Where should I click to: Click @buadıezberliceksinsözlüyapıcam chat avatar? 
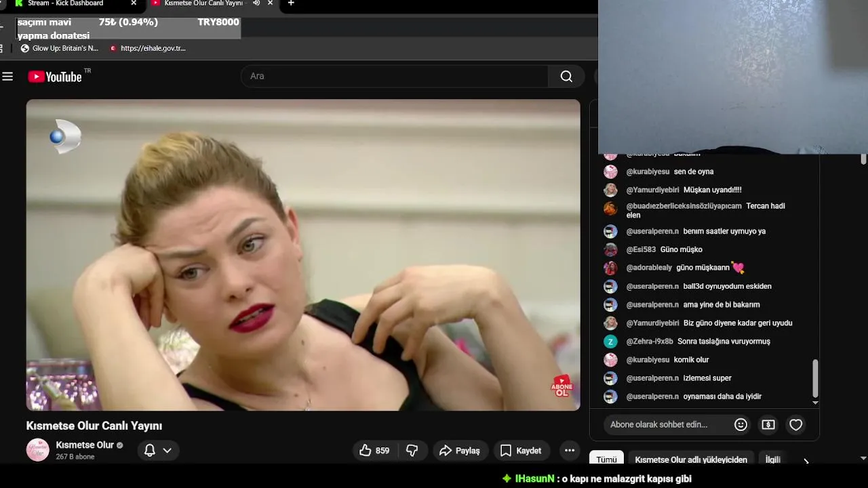[x=610, y=208]
